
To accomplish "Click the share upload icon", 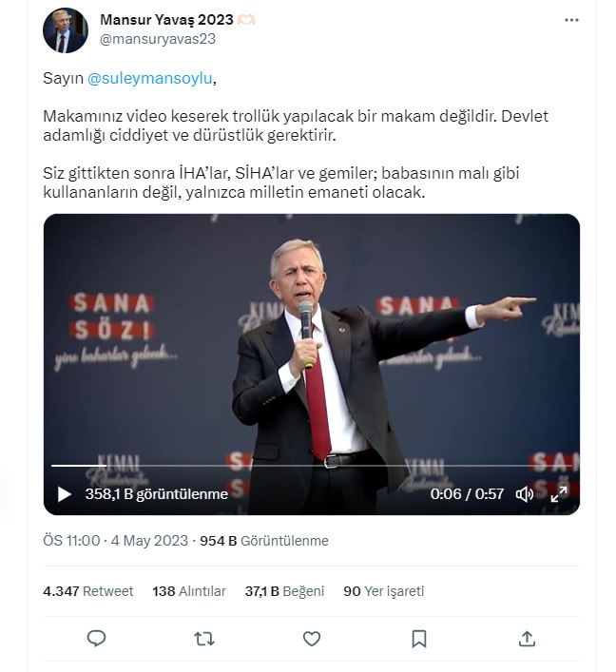I will click(x=527, y=639).
